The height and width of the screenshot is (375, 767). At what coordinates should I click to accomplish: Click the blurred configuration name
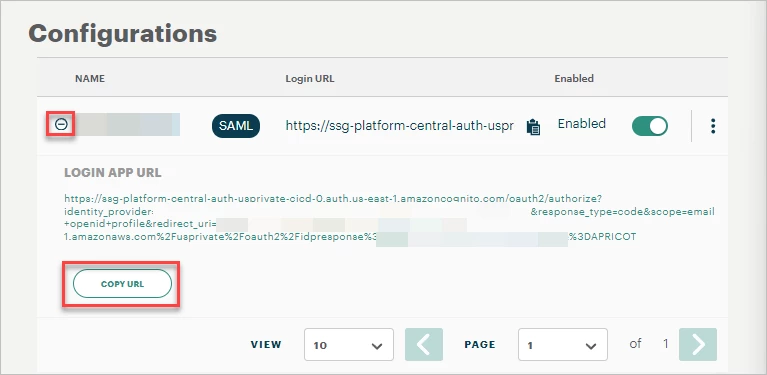coord(127,125)
